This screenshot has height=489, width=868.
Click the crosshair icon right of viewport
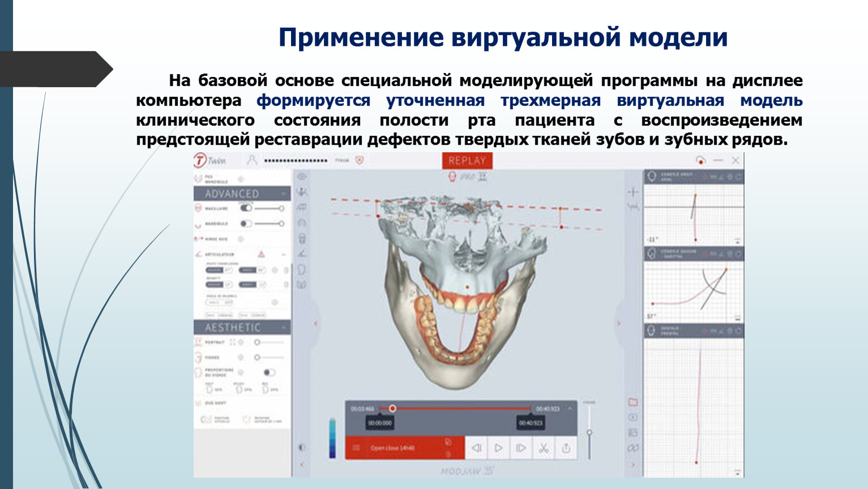[x=633, y=192]
